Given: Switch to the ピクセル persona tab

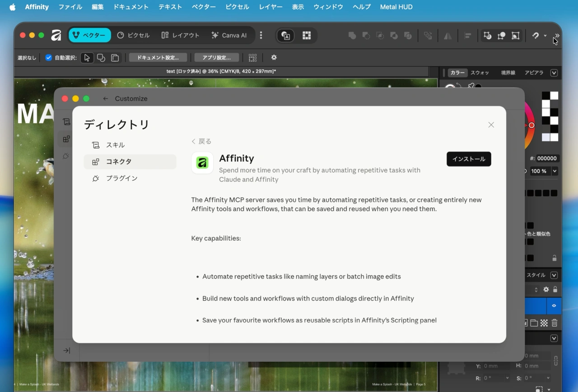Looking at the screenshot, I should pos(134,35).
